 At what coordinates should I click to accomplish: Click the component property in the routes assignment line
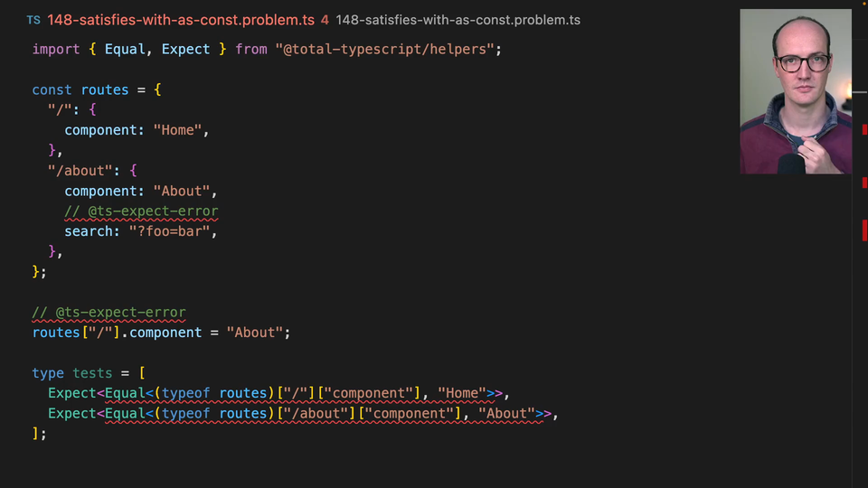click(x=165, y=333)
